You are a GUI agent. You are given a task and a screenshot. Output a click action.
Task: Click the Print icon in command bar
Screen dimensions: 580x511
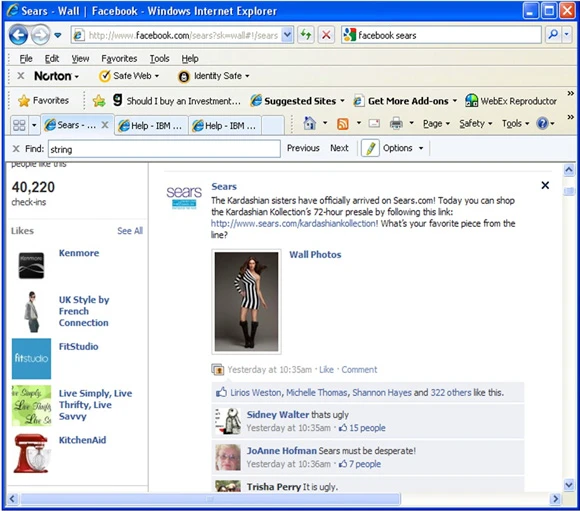(x=396, y=123)
